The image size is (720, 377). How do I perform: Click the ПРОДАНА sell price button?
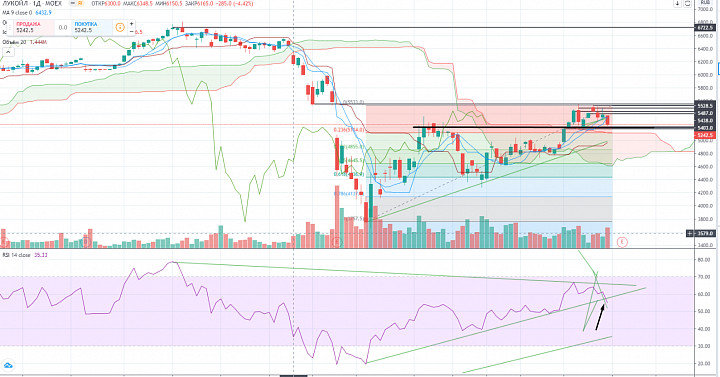pyautogui.click(x=33, y=27)
